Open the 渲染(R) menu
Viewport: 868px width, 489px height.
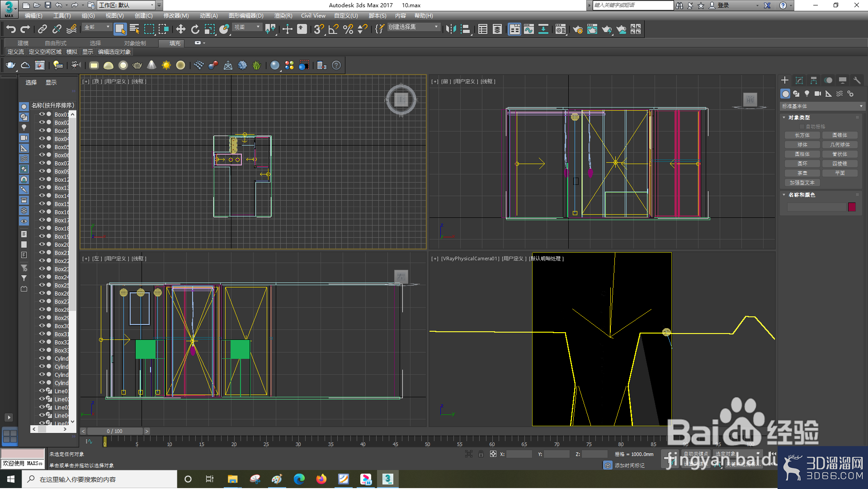coord(283,16)
